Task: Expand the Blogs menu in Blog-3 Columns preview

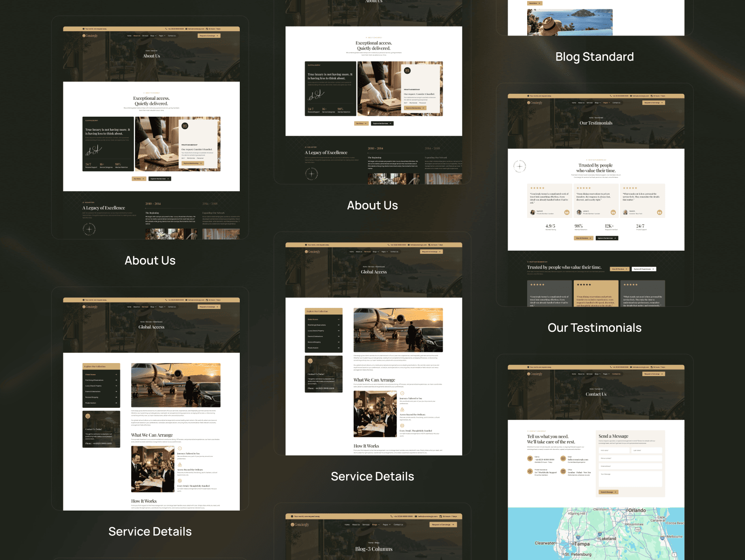Action: tap(376, 525)
